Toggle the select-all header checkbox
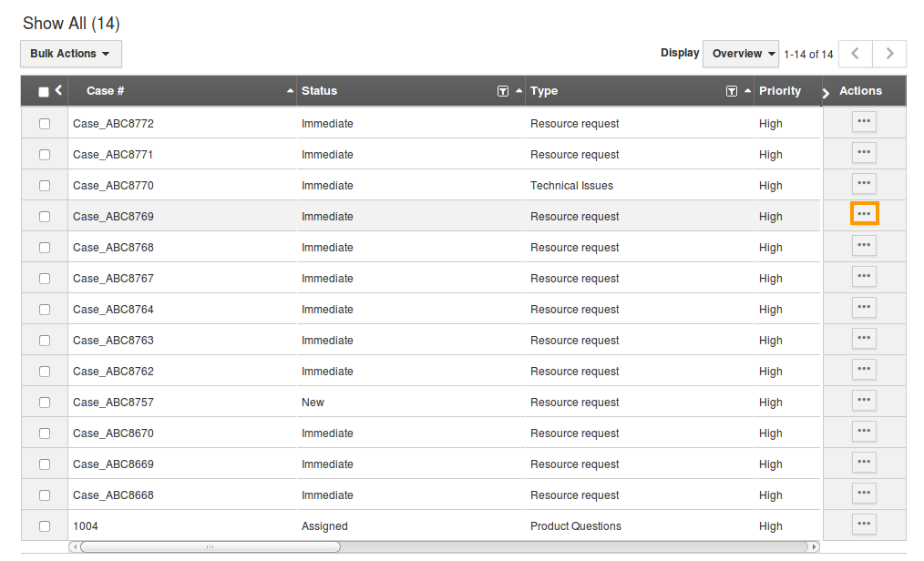This screenshot has height=561, width=924. click(x=44, y=92)
